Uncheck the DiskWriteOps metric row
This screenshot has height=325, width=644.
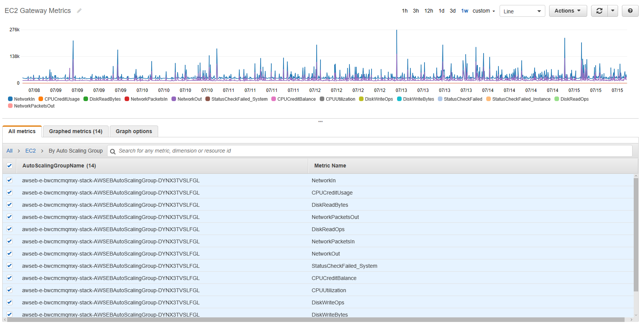(x=10, y=302)
